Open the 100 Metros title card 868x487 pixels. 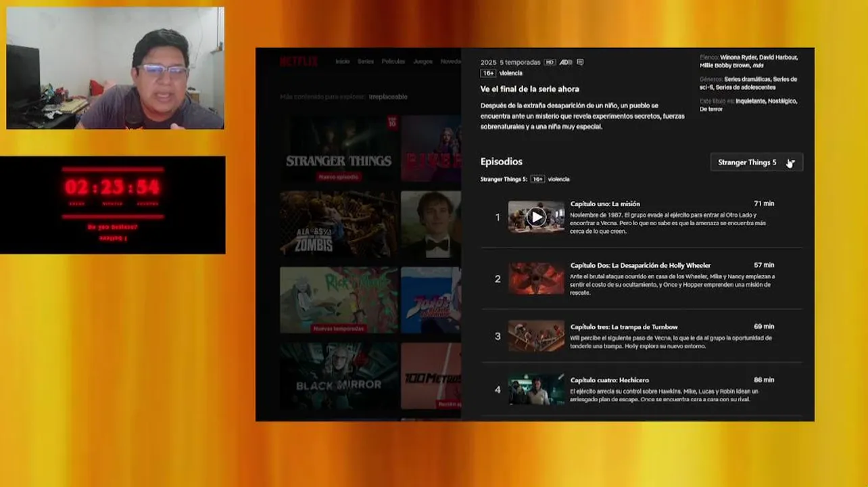[431, 376]
